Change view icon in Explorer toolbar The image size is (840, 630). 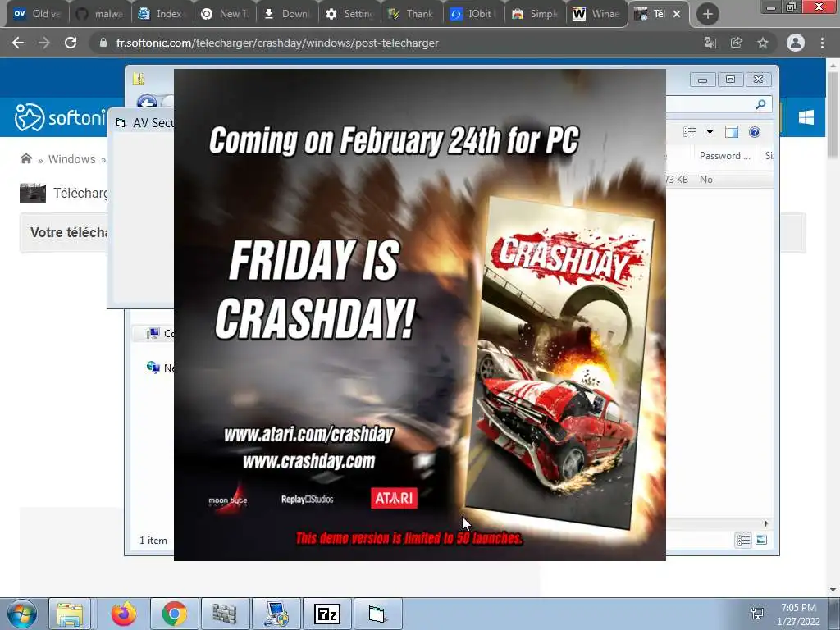click(x=690, y=132)
